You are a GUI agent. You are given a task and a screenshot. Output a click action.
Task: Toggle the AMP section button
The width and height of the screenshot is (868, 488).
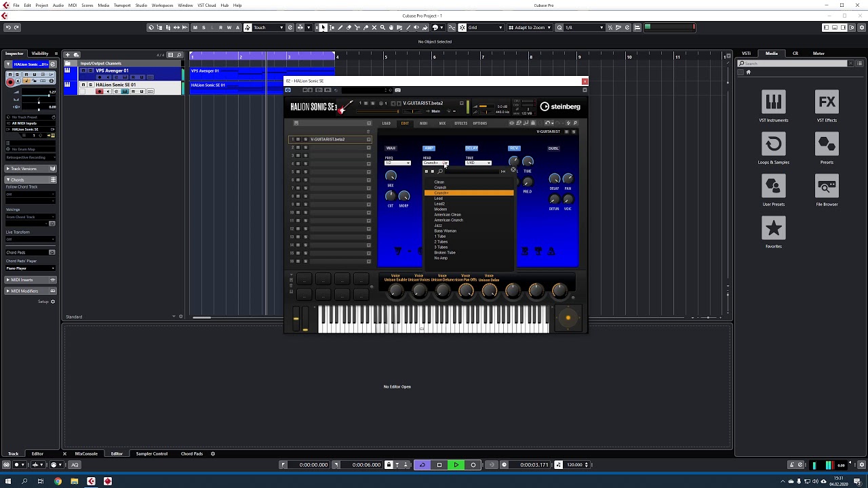tap(429, 148)
